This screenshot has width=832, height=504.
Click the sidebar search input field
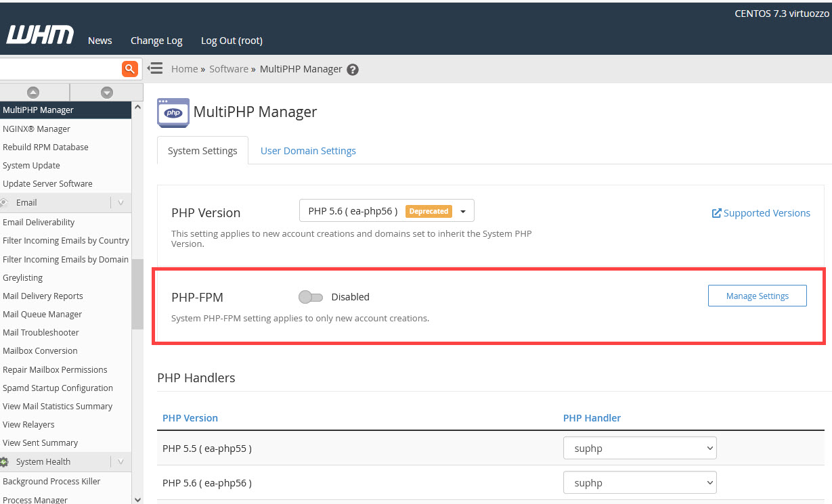60,68
